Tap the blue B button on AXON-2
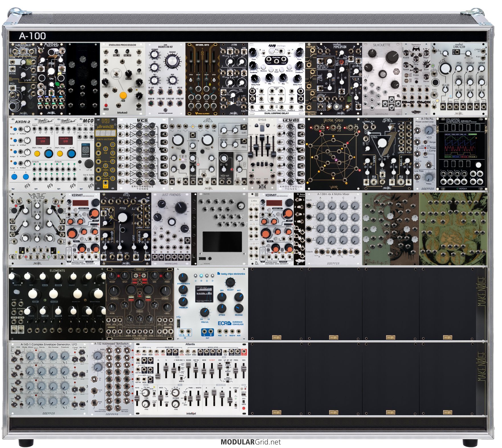Image resolution: width=502 pixels, height=448 pixels. 26,177
